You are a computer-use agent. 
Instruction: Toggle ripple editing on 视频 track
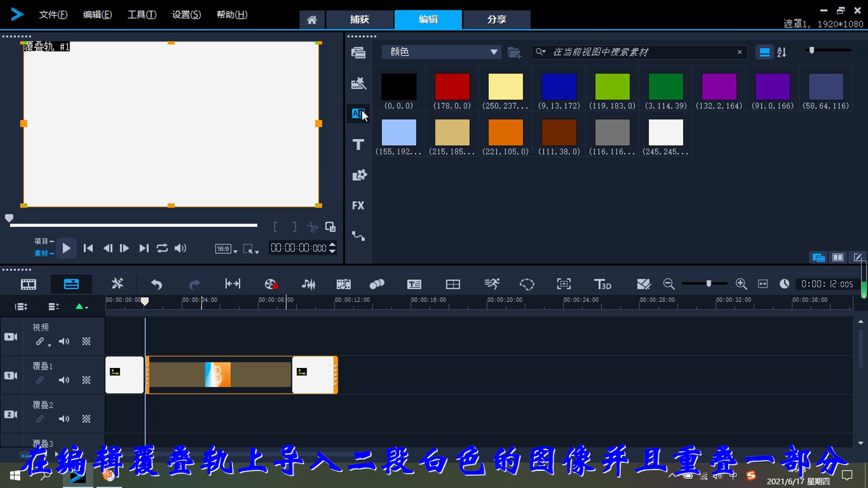pos(40,342)
